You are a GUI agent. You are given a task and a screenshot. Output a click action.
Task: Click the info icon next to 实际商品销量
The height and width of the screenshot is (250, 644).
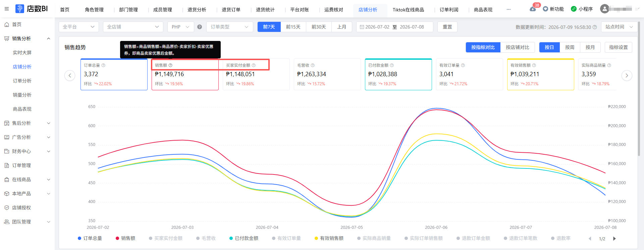[x=609, y=65]
